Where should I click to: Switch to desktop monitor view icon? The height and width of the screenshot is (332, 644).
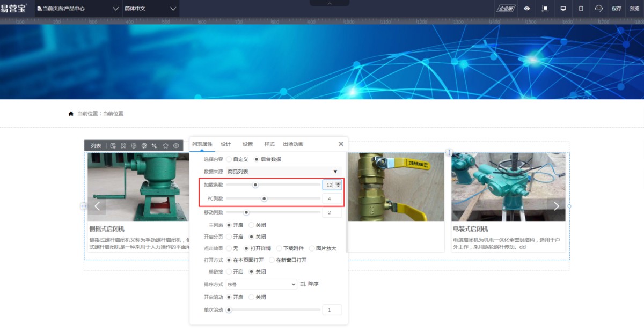(563, 9)
